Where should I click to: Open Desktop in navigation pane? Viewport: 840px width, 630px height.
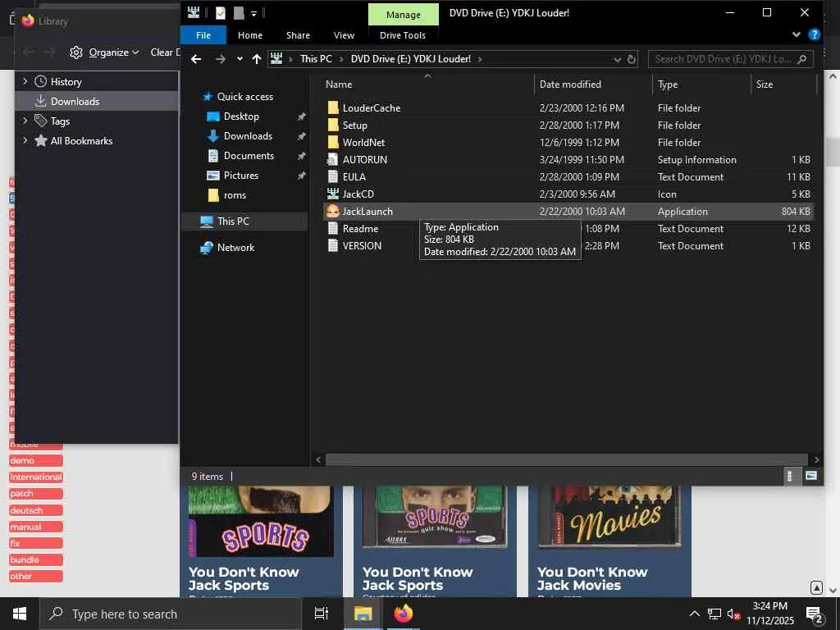coord(241,116)
